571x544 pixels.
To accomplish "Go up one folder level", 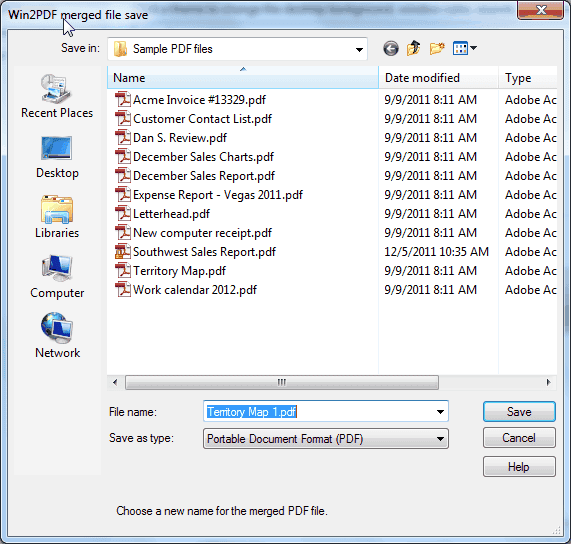I will click(414, 48).
